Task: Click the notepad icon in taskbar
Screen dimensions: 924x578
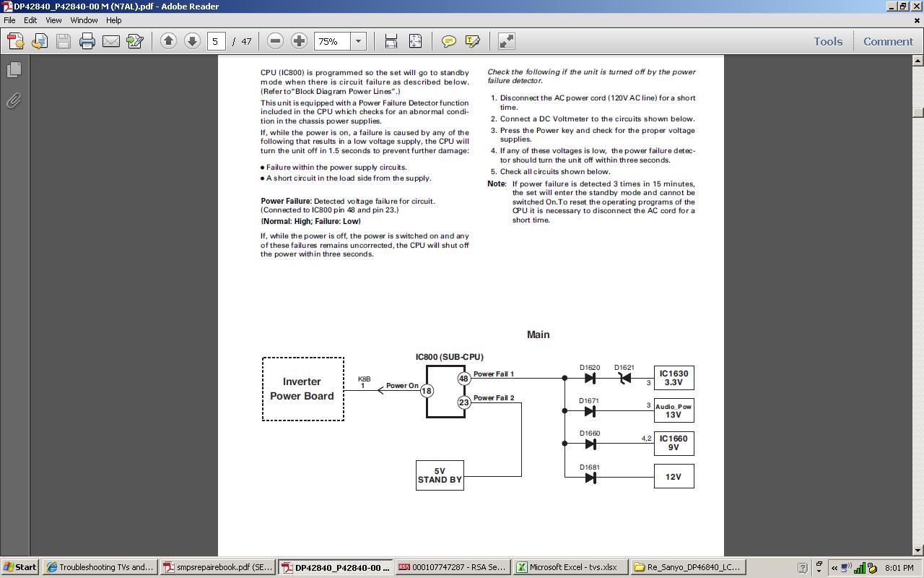Action: click(802, 568)
